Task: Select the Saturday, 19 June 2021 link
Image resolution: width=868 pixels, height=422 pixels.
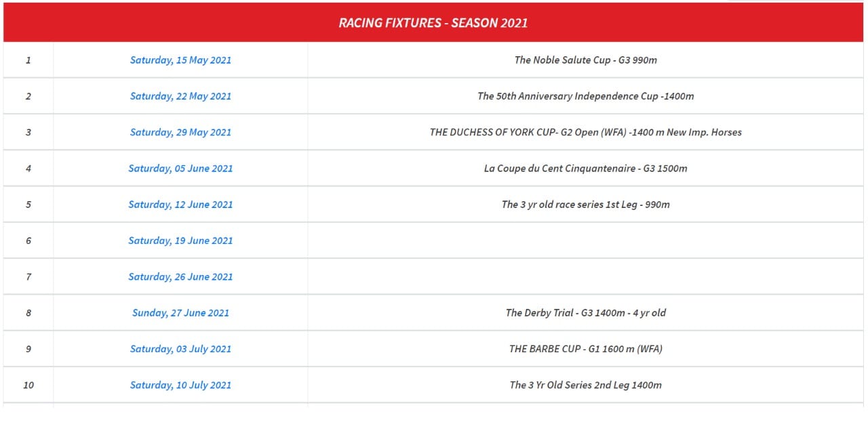Action: tap(180, 240)
